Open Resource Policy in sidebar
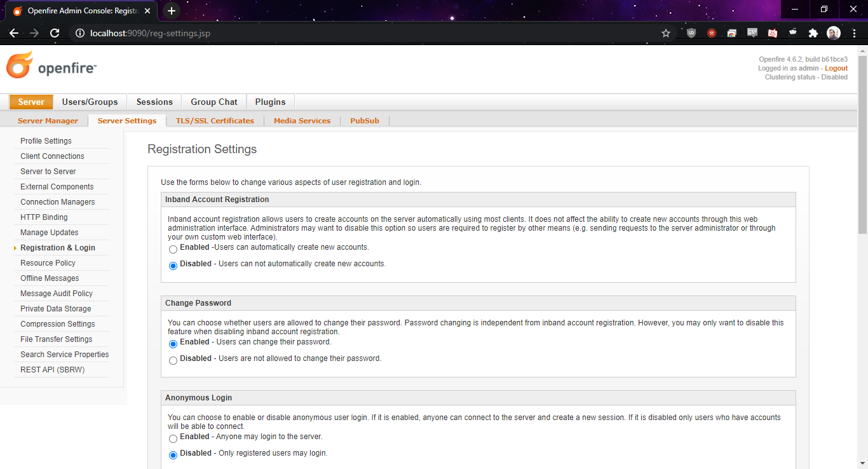This screenshot has height=469, width=868. click(48, 263)
